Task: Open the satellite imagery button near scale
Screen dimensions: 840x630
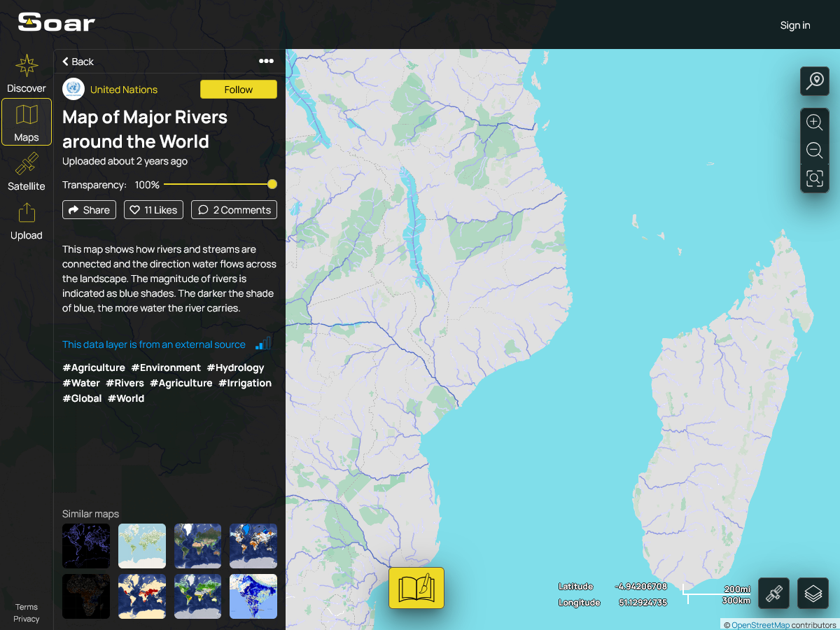Action: click(773, 594)
